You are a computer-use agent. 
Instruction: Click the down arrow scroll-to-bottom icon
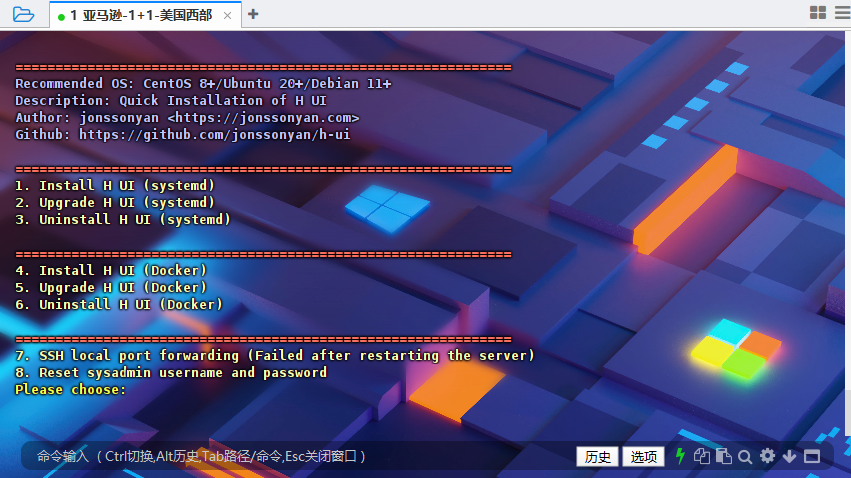point(789,456)
